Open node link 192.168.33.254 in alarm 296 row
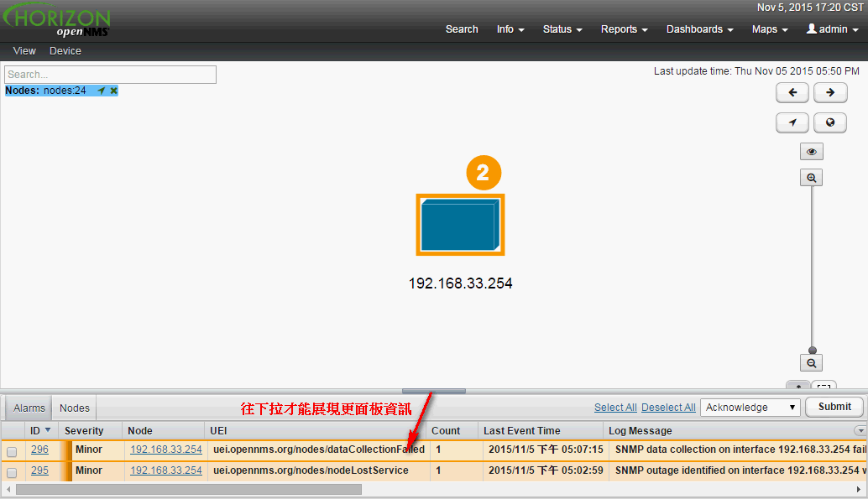 [x=166, y=450]
